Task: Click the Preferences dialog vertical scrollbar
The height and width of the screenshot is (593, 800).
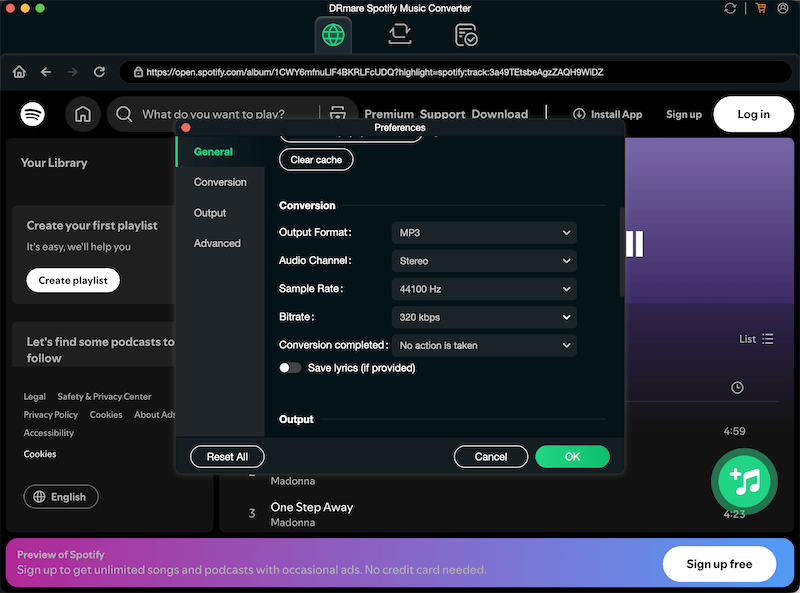Action: (x=622, y=252)
